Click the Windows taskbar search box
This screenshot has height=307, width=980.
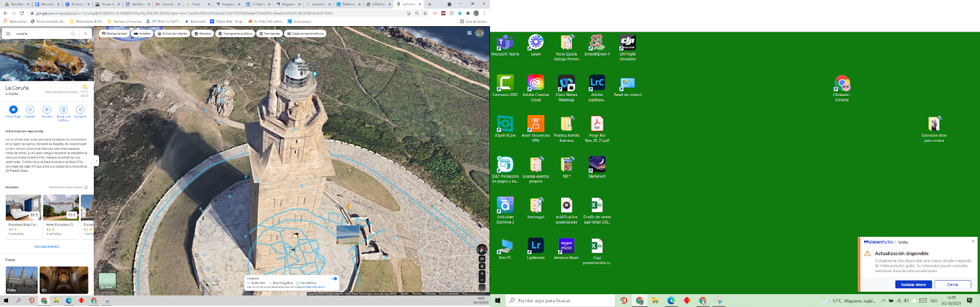tap(560, 301)
